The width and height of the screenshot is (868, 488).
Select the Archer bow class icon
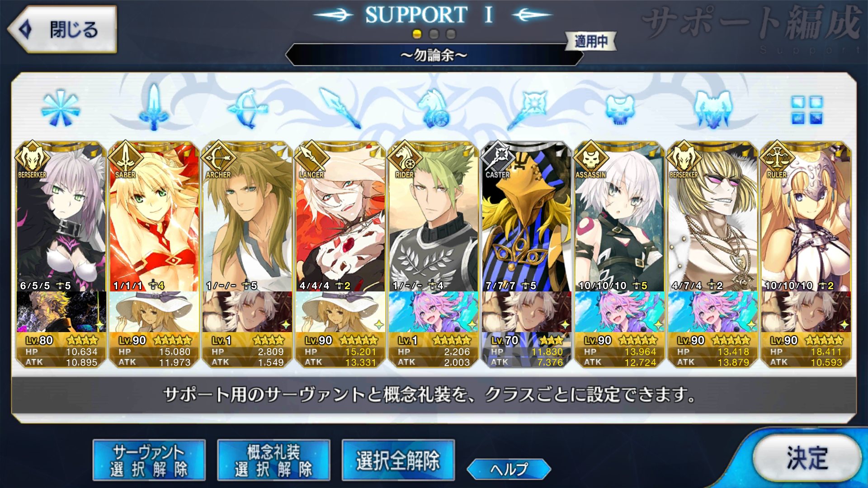(x=248, y=108)
